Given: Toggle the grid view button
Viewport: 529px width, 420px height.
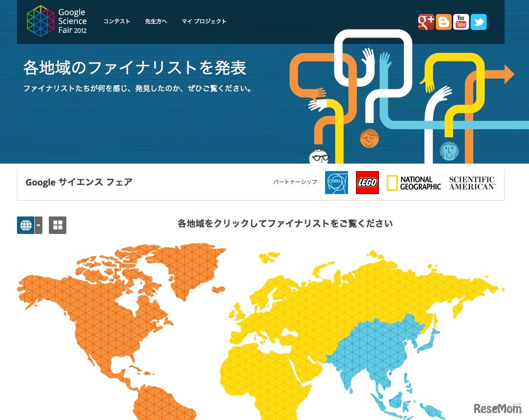Looking at the screenshot, I should (x=57, y=225).
